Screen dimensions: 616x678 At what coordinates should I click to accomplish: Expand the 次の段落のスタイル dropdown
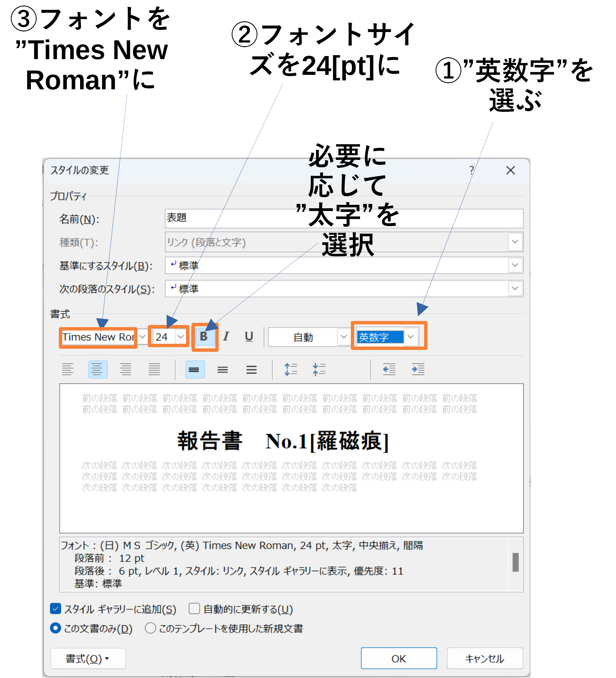[x=515, y=289]
